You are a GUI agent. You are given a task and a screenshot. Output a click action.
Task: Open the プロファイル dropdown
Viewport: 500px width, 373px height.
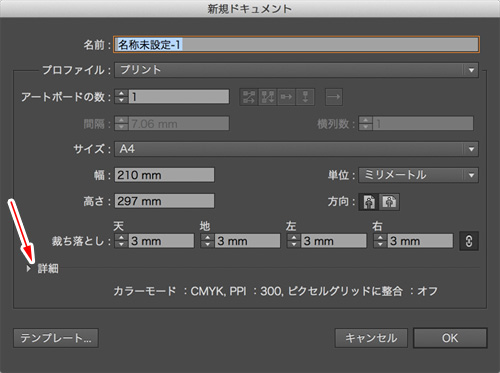click(x=296, y=70)
